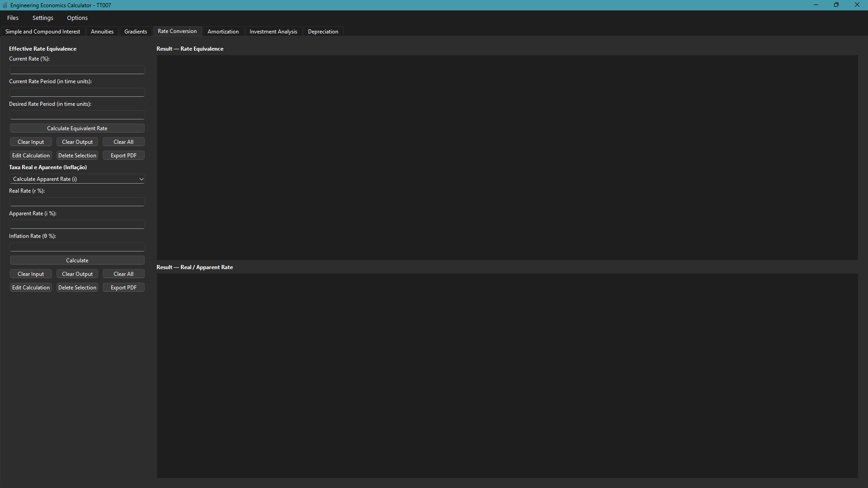Focus the Desired Rate Period input field

click(77, 115)
